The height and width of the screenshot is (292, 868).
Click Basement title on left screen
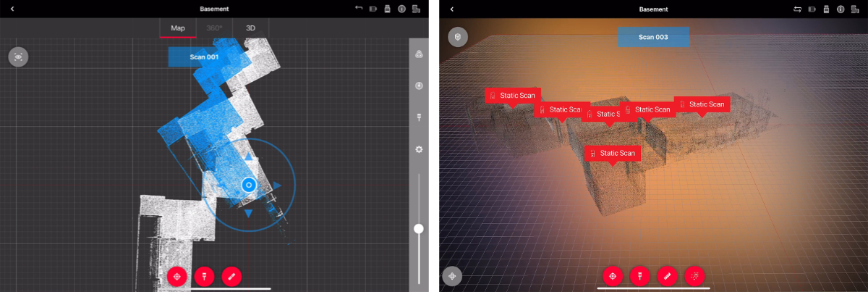click(x=213, y=9)
